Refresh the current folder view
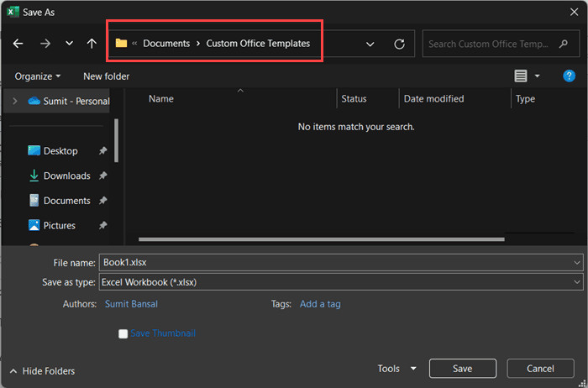The image size is (588, 388). tap(399, 44)
